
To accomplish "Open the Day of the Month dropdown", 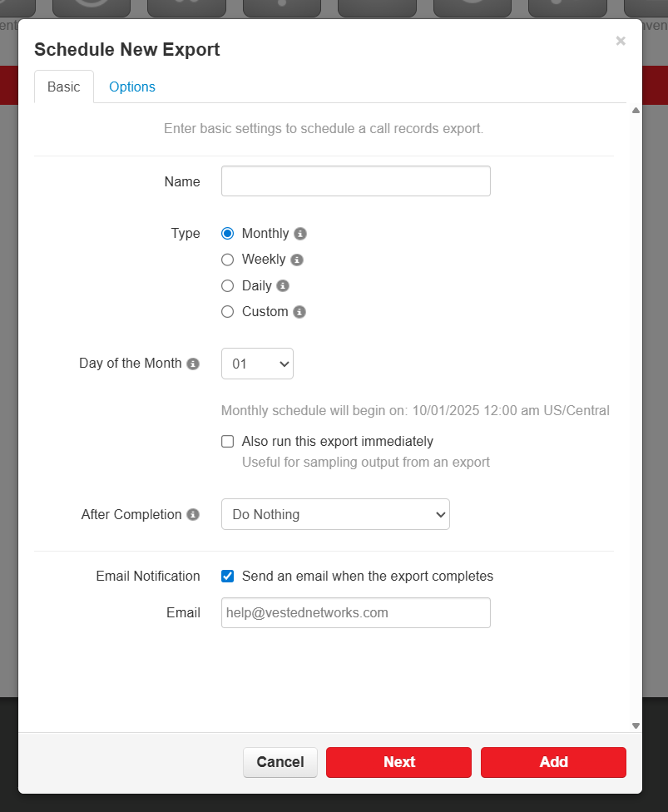I will pyautogui.click(x=257, y=364).
